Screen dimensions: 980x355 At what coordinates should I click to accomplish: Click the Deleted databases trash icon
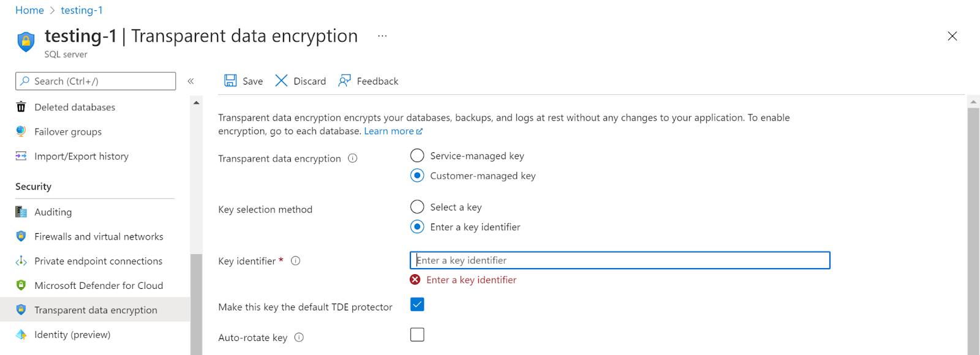[21, 107]
